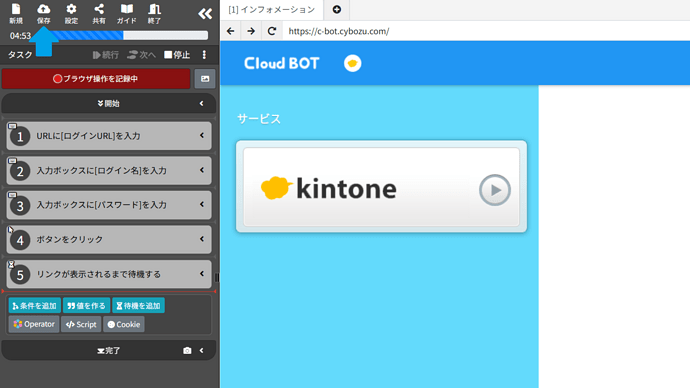This screenshot has height=388, width=690.
Task: Open the Cookie button
Action: (124, 324)
